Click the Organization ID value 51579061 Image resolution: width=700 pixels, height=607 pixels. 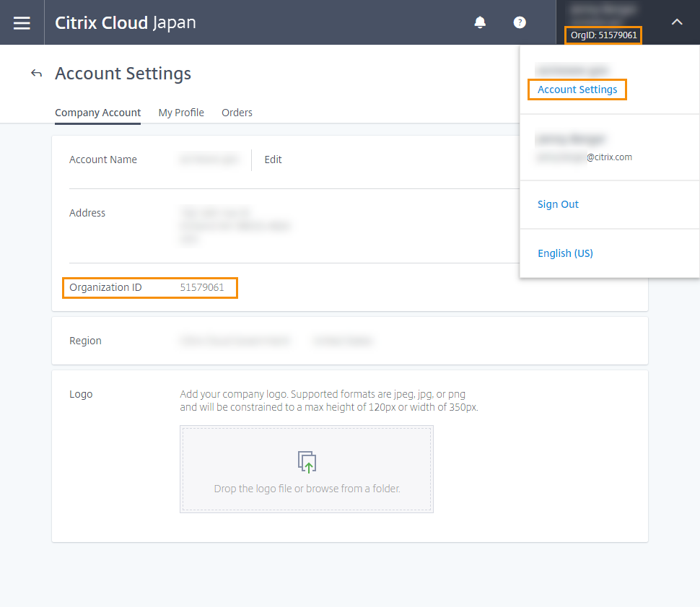(x=202, y=287)
